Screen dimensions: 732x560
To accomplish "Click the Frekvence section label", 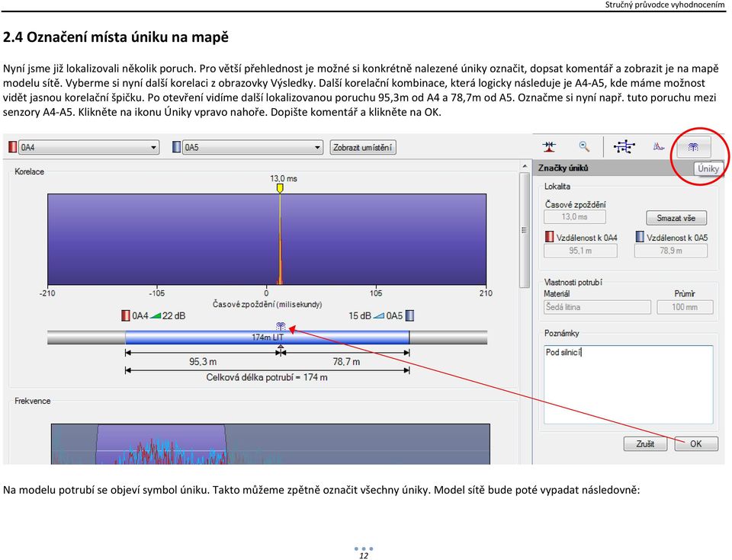I will 32,401.
